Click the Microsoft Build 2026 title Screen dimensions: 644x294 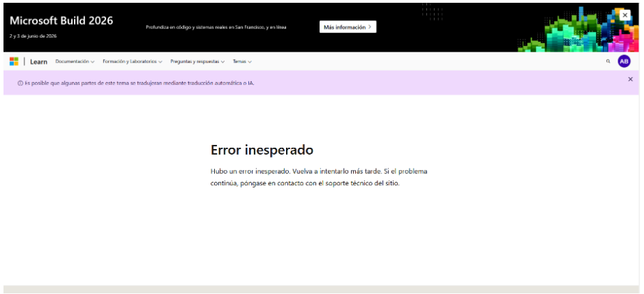[x=61, y=20]
